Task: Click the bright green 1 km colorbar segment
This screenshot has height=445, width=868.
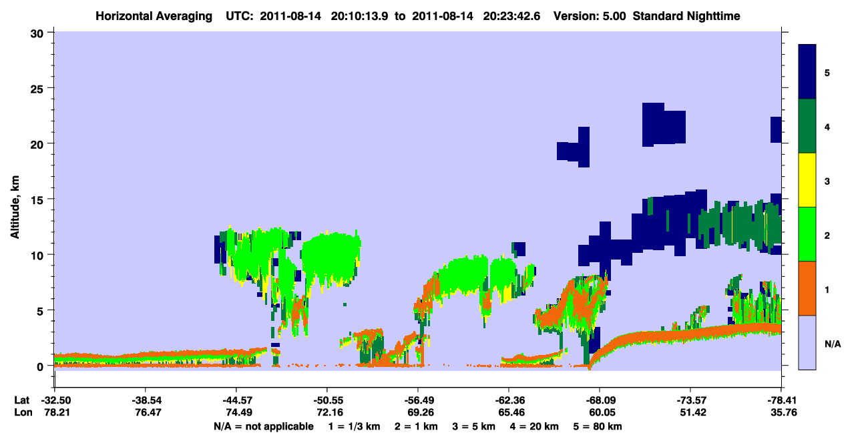Action: pos(807,234)
